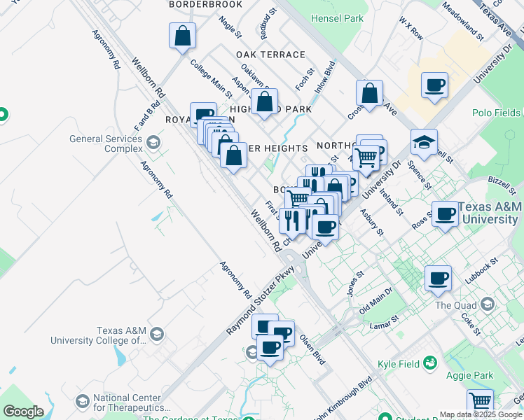Select the National Center for Therapeutics icon
The height and width of the screenshot is (420, 524).
82,402
